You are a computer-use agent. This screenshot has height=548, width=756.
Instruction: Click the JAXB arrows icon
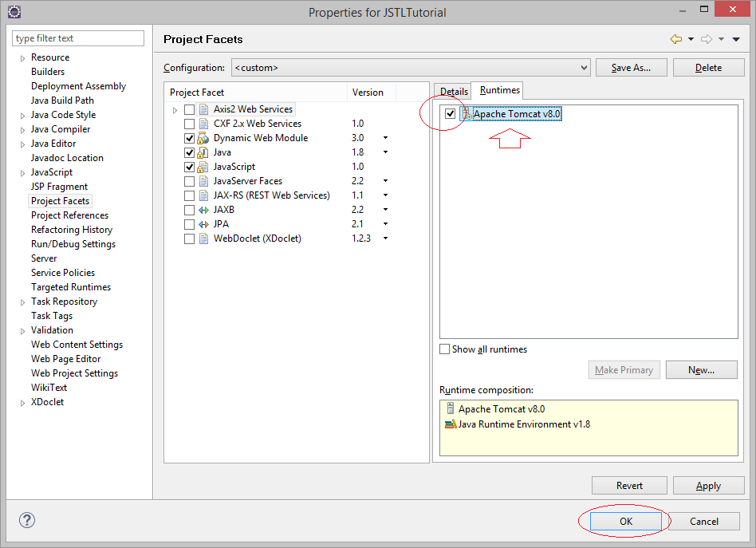[x=203, y=211]
